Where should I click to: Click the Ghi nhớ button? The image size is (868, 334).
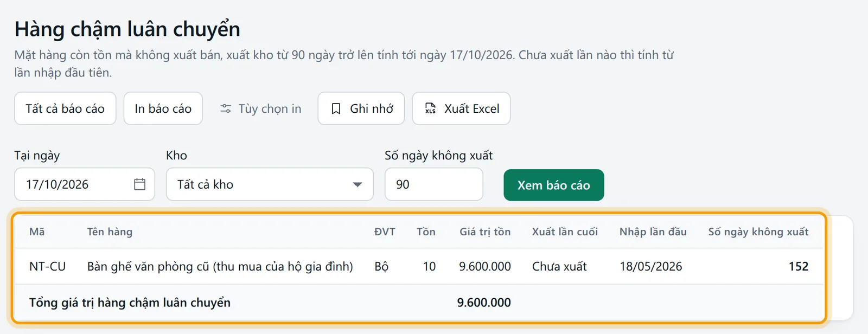click(361, 108)
